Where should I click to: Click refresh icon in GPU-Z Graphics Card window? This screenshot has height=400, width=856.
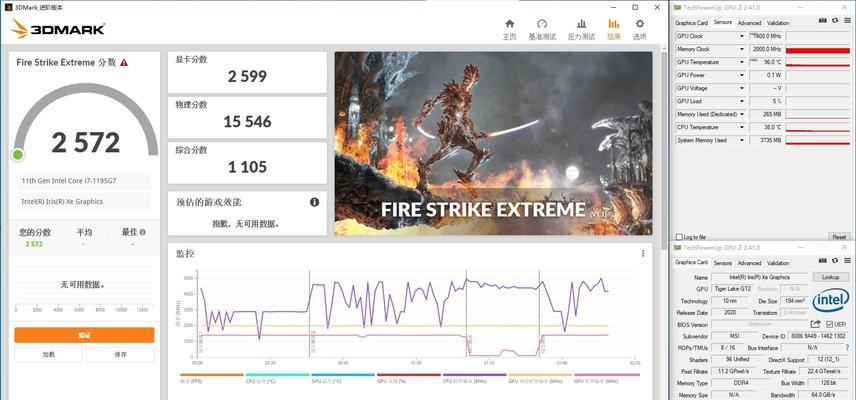point(835,261)
